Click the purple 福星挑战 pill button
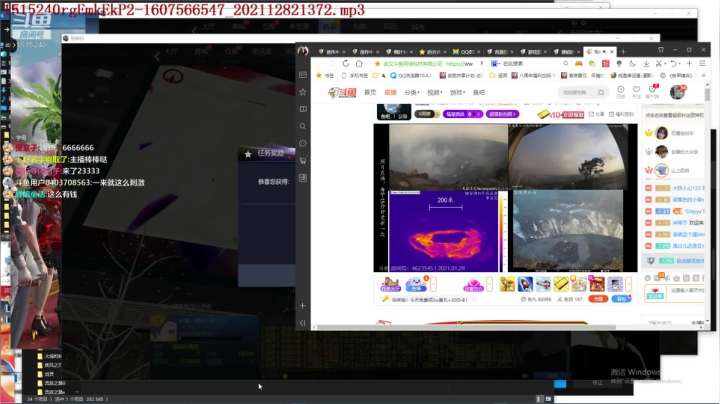The width and height of the screenshot is (720, 404). tap(463, 114)
